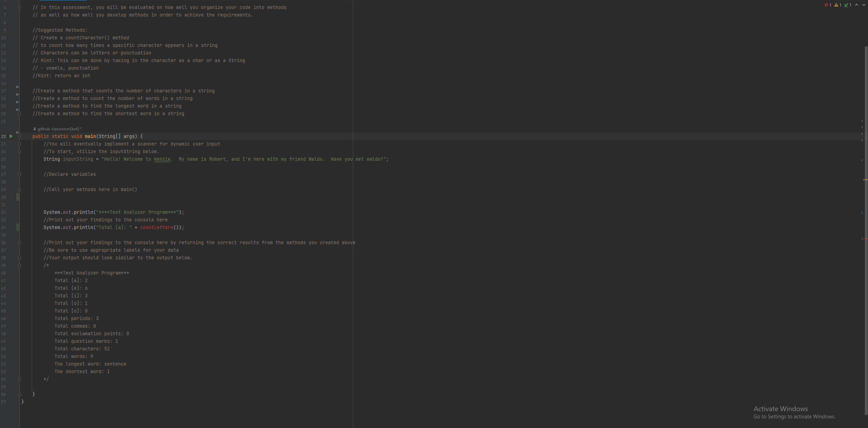The image size is (868, 428).
Task: Toggle fold end marker on line 20
Action: pos(19,113)
